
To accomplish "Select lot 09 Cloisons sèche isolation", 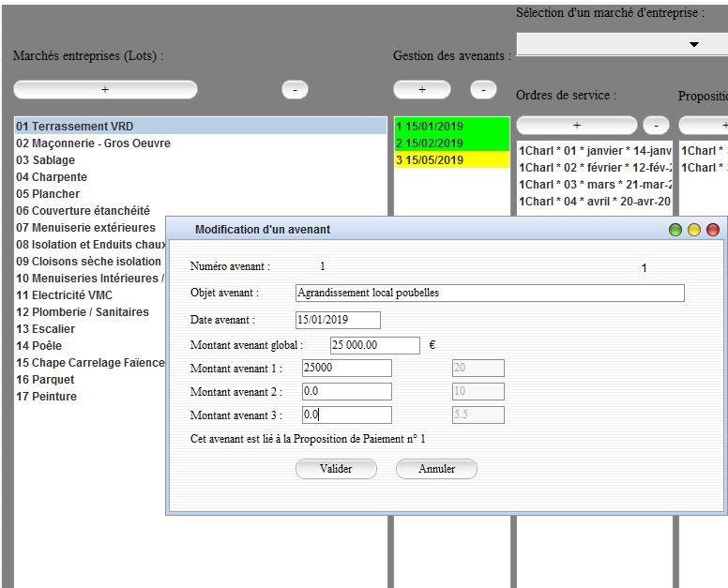I will pos(90,262).
